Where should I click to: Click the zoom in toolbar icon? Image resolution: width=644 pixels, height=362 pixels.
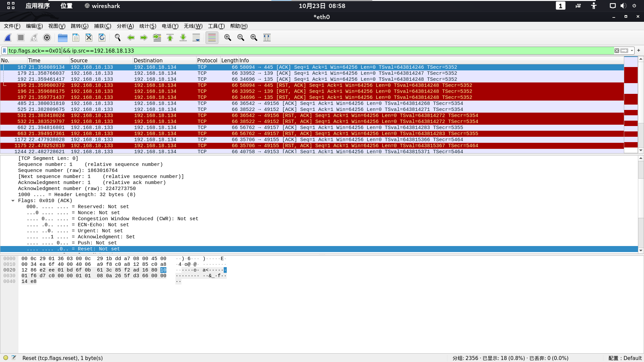tap(228, 38)
